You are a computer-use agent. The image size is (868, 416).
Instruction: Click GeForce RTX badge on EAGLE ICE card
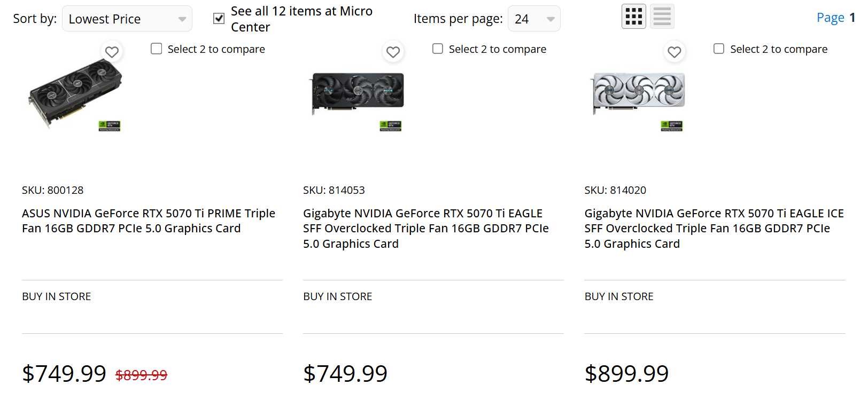tap(672, 126)
